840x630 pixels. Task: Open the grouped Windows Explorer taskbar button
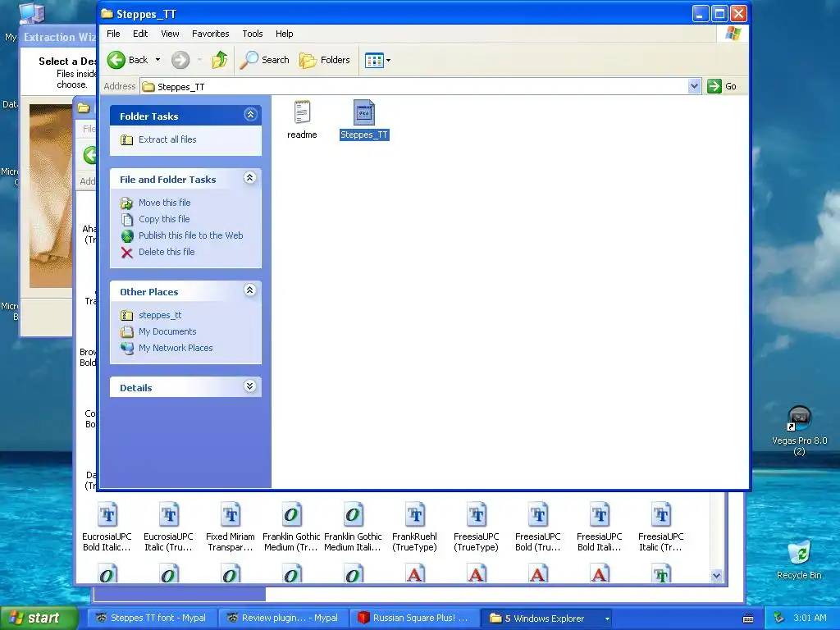(x=546, y=618)
